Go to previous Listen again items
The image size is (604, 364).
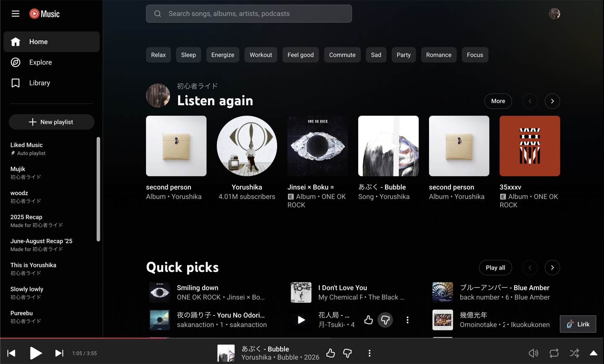pyautogui.click(x=530, y=101)
